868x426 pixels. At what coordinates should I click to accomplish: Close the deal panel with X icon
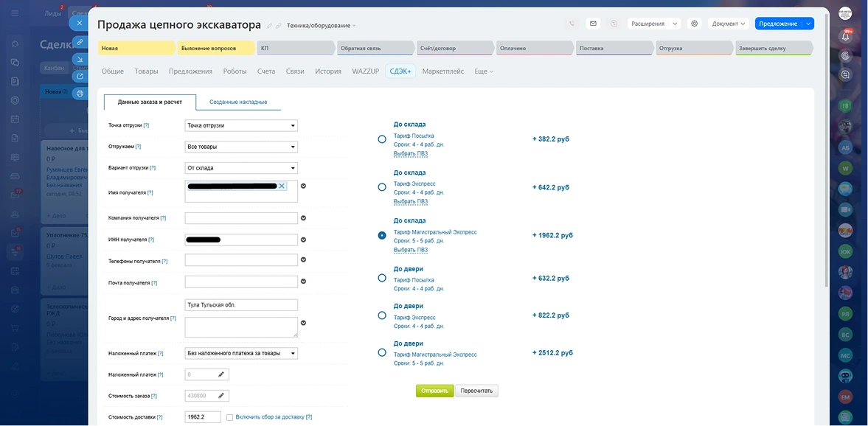tap(80, 23)
